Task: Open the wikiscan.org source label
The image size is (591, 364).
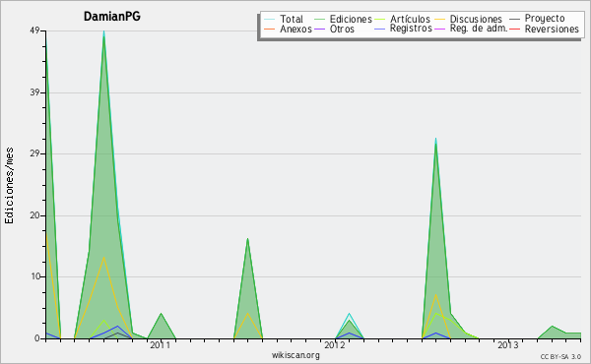Action: pos(295,355)
